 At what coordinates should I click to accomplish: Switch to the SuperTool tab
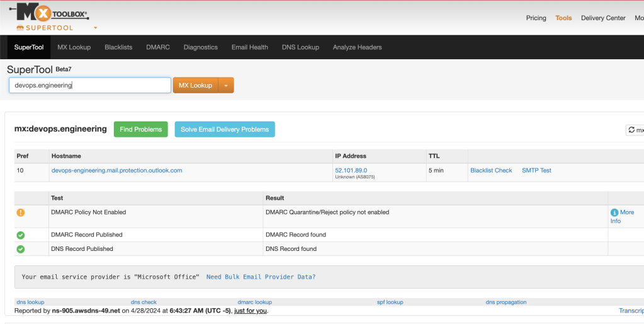[29, 47]
